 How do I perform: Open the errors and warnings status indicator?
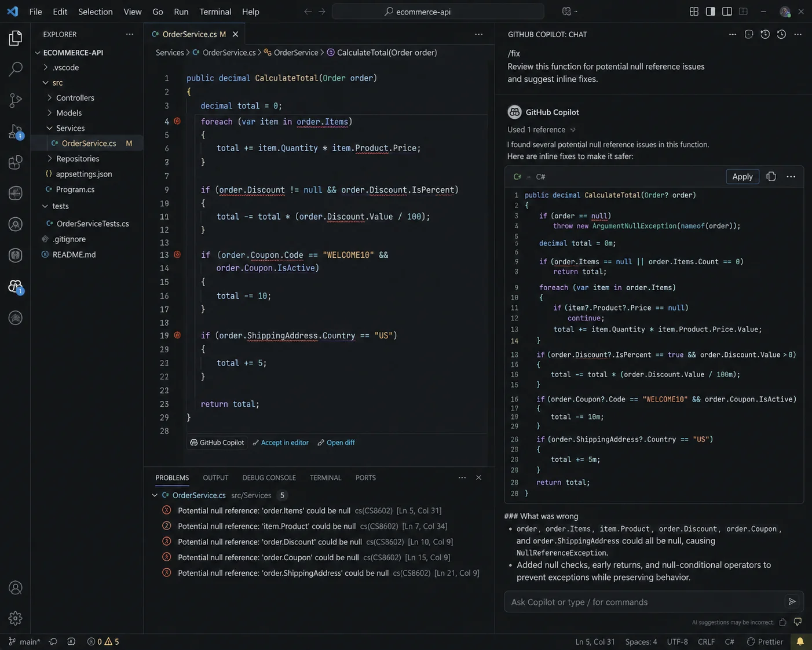pos(103,641)
